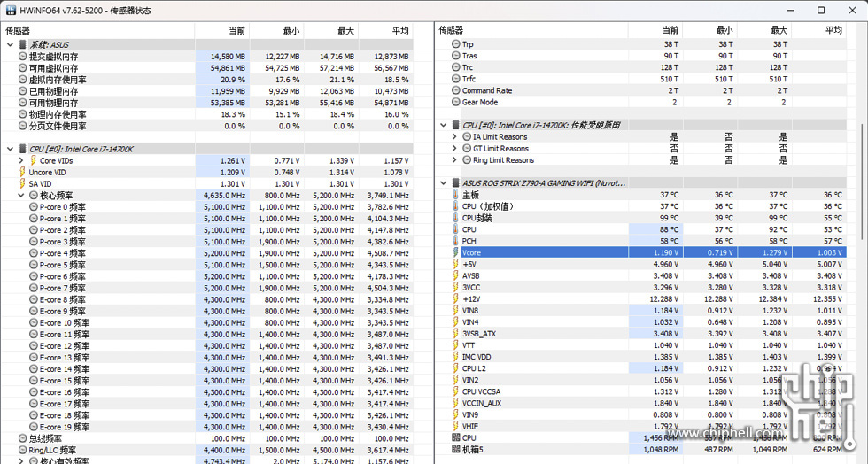
Task: Expand the IA Limit Reasons row
Action: [454, 136]
